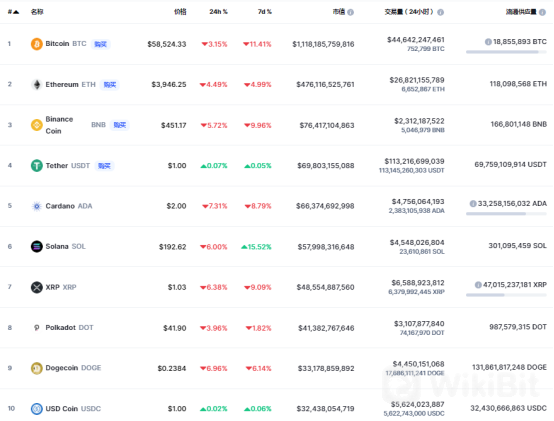554x421 pixels.
Task: Sort by circulating supply column header
Action: tap(521, 12)
